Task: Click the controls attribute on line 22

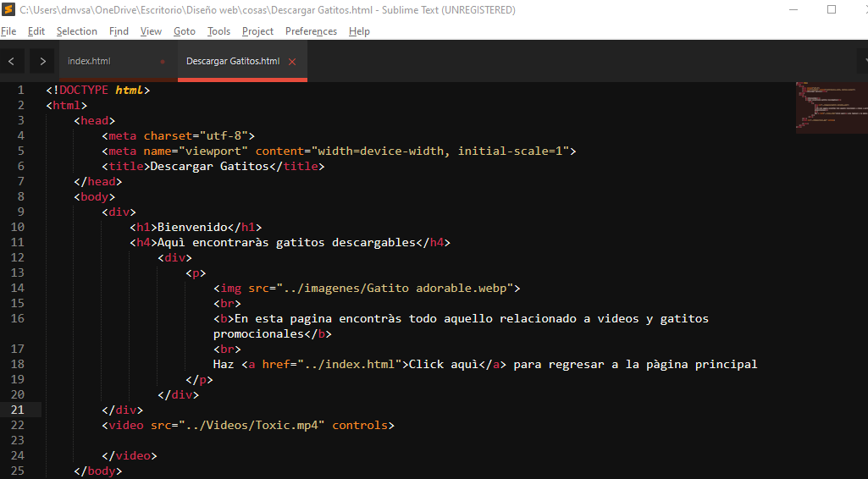Action: (360, 426)
